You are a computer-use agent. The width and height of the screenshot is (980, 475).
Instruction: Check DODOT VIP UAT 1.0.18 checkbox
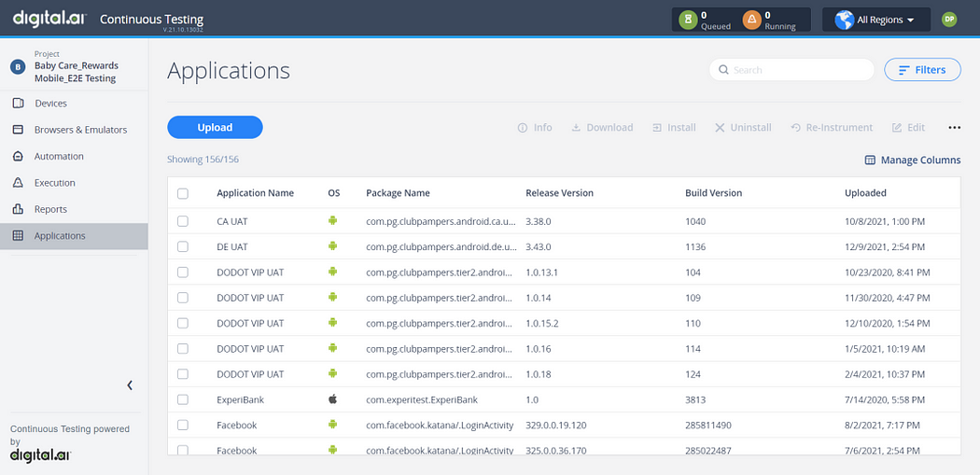coord(183,374)
